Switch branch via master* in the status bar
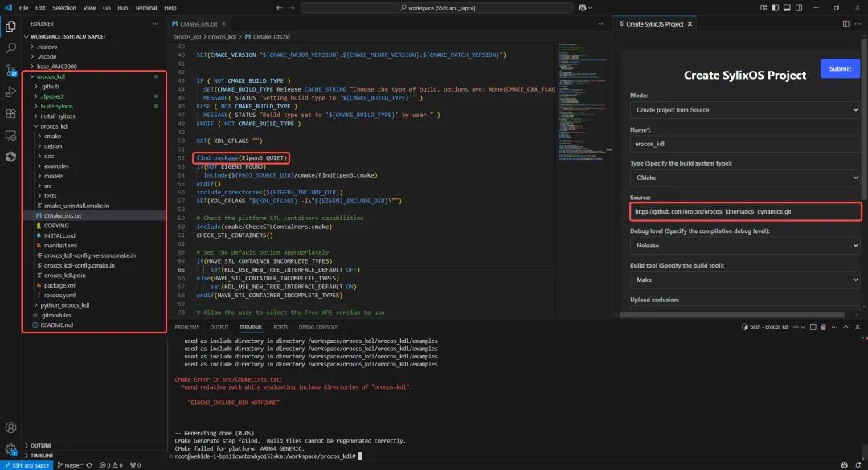Screen dimensions: 868x470 click(70, 465)
